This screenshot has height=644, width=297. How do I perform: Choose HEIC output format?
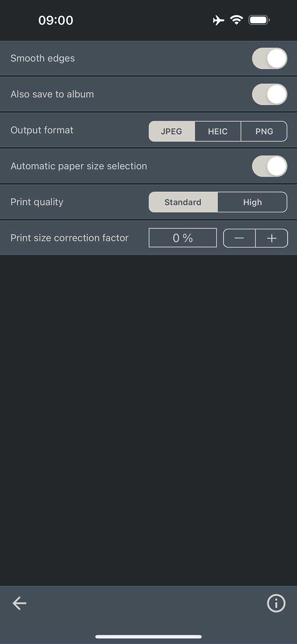coord(218,131)
